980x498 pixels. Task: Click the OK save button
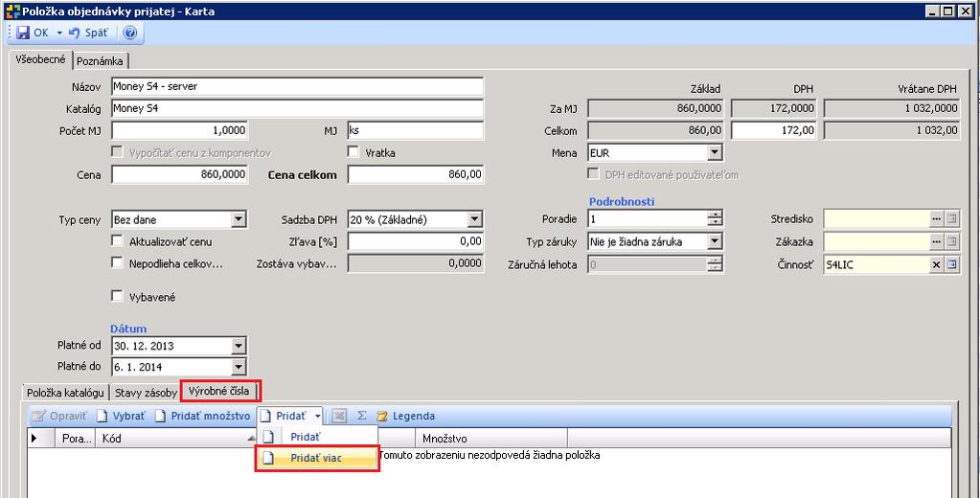click(x=33, y=33)
